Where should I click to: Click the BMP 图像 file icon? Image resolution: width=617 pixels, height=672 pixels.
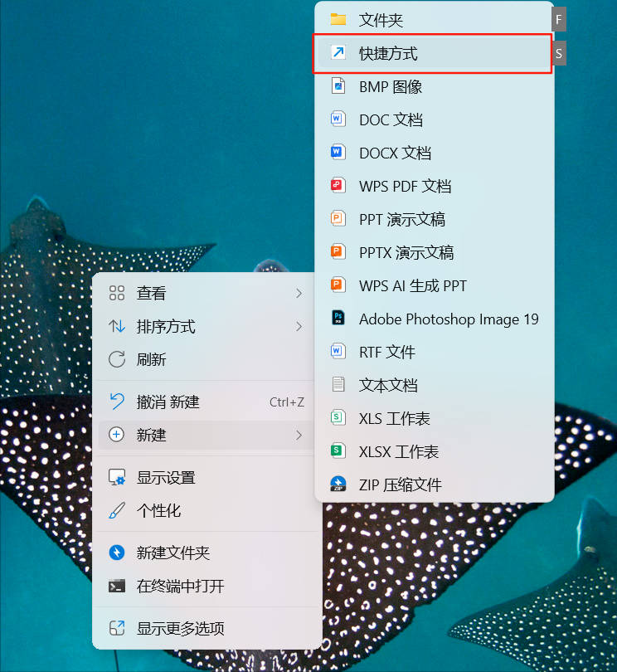coord(338,86)
